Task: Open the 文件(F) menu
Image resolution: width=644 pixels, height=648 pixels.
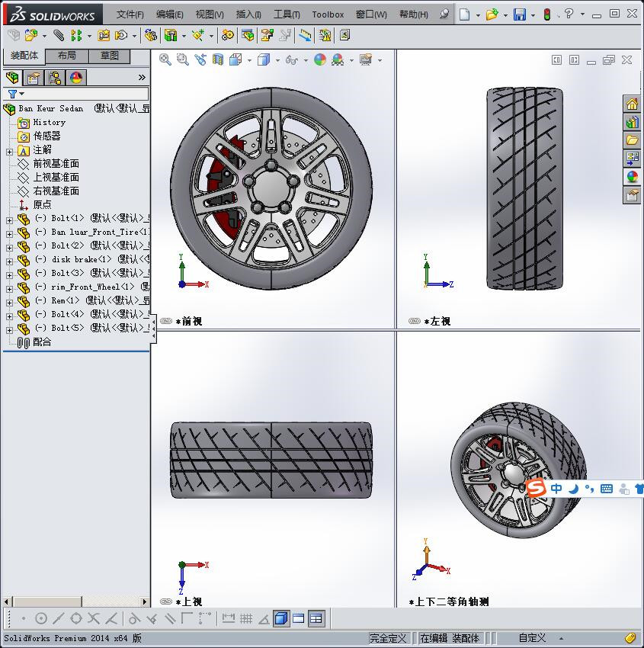Action: (x=130, y=14)
